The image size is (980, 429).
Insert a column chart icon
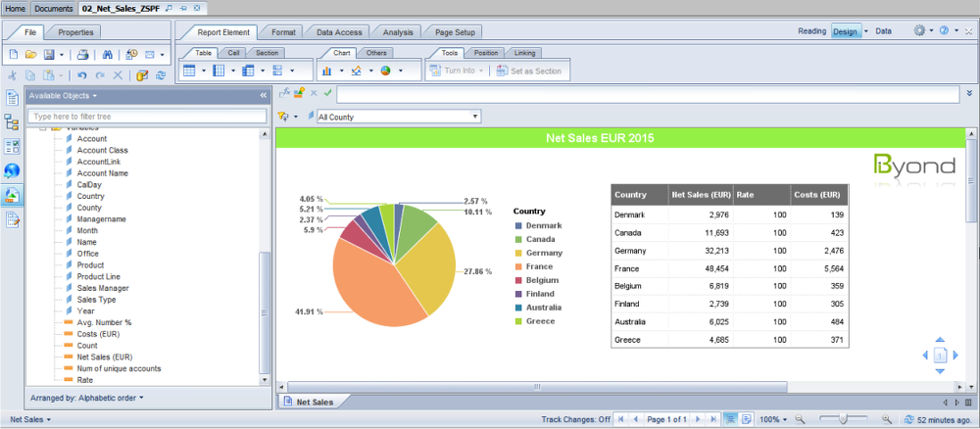326,71
